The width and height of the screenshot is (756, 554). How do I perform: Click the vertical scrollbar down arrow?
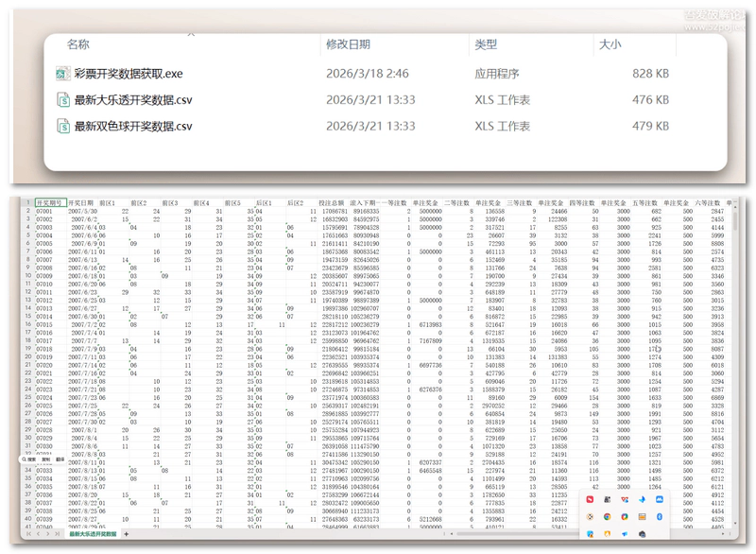735,524
